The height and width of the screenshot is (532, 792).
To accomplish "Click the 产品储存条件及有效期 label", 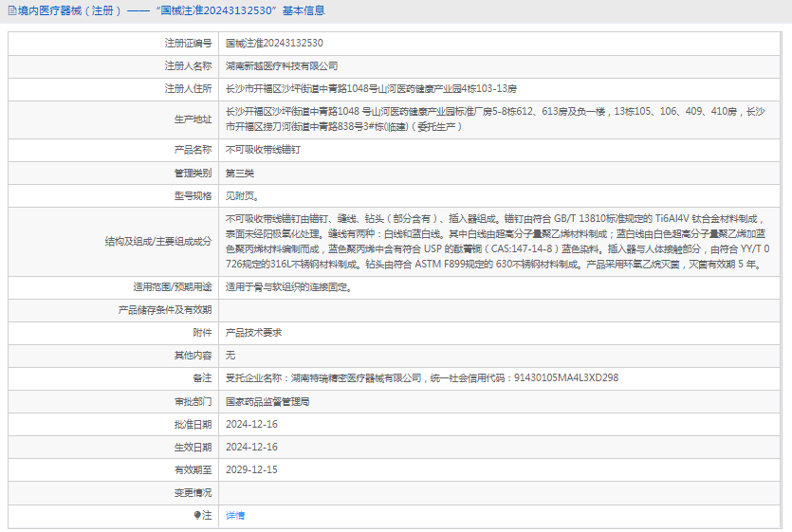I will [165, 310].
